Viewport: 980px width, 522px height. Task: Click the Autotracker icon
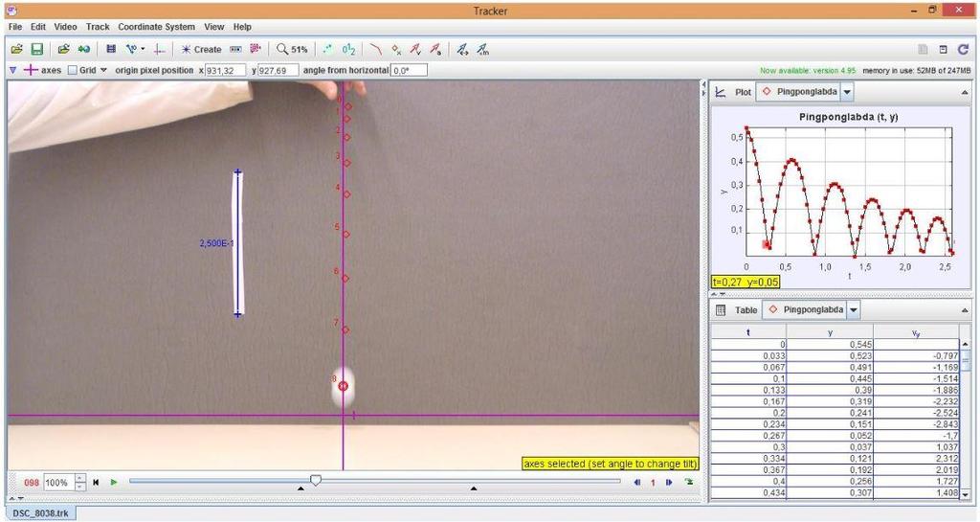point(255,49)
